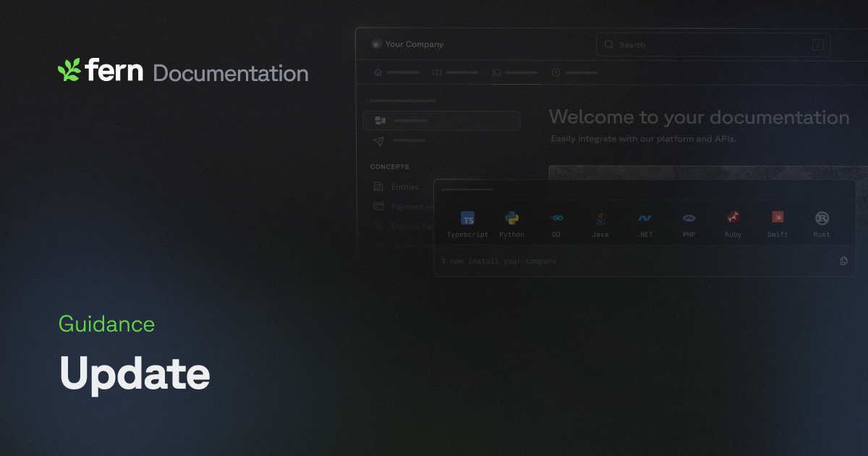Click the search magnifier icon

(x=609, y=45)
